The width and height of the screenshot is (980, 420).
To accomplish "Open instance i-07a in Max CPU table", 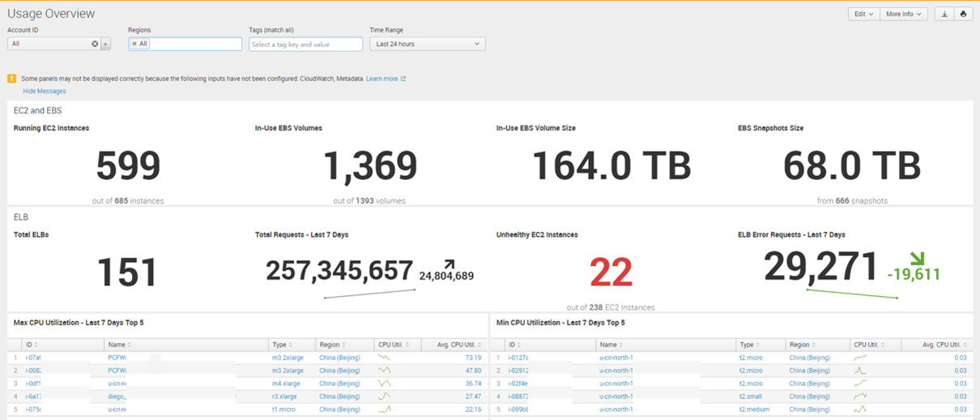I will tap(33, 358).
